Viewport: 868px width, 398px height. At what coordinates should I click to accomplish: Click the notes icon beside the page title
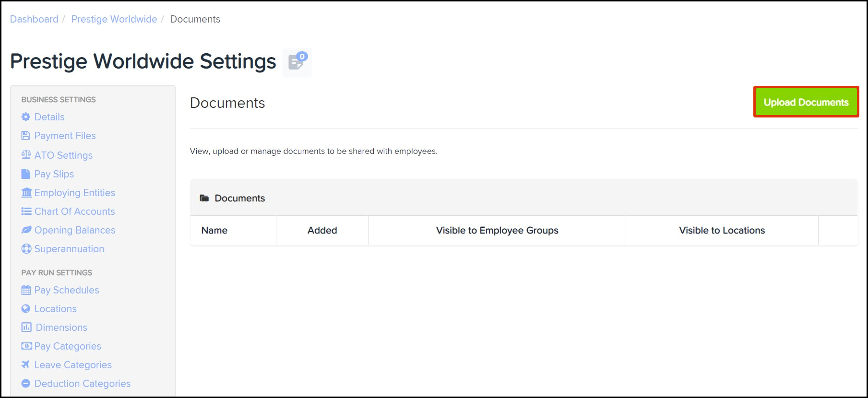pyautogui.click(x=297, y=62)
